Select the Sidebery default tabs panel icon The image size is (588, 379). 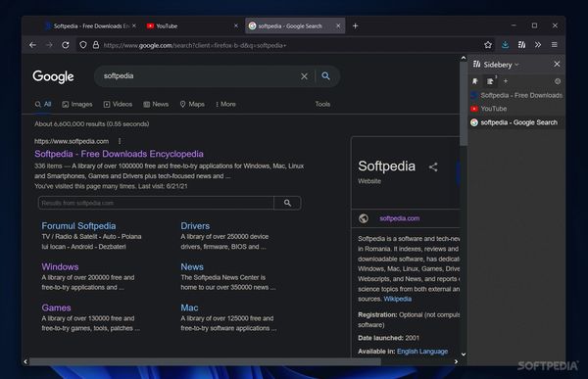point(490,81)
